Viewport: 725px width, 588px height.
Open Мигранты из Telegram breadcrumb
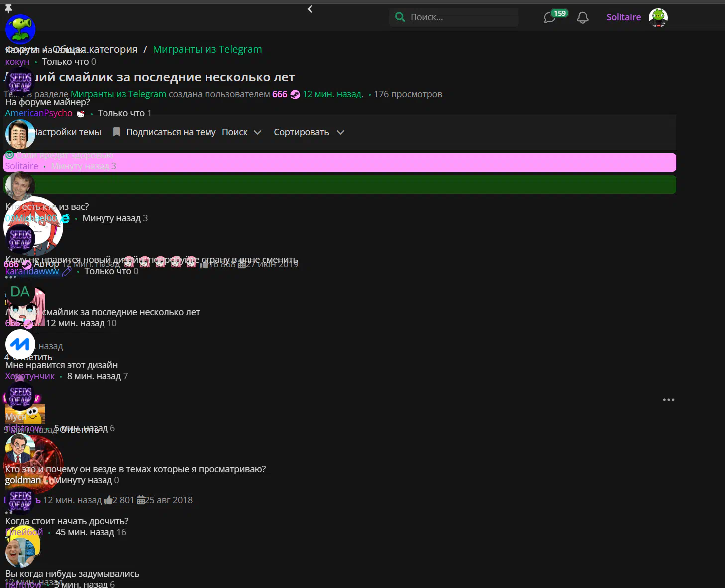click(x=207, y=49)
